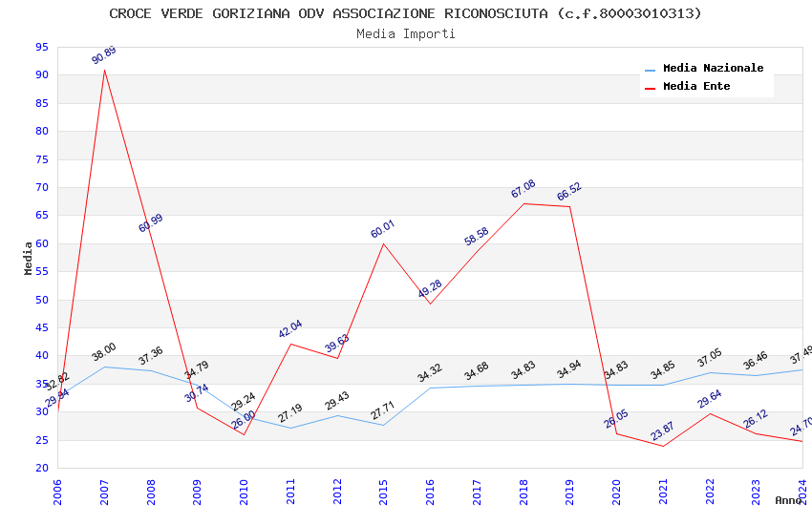
Task: Click the data label 23.87
Action: 663,431
